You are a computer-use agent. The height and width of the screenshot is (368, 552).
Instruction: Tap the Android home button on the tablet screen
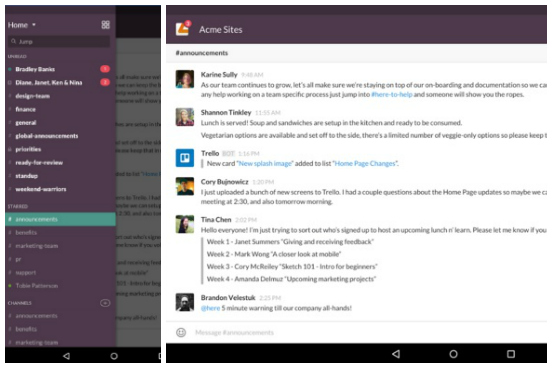pyautogui.click(x=453, y=354)
